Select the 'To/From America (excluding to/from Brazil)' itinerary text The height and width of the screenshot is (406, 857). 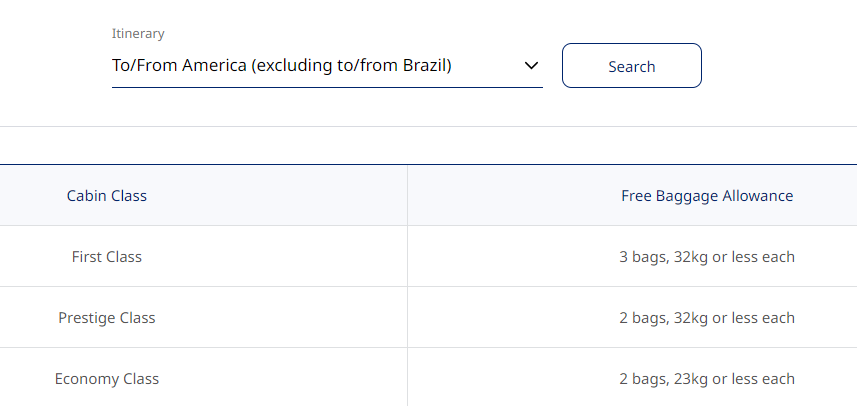click(x=282, y=66)
